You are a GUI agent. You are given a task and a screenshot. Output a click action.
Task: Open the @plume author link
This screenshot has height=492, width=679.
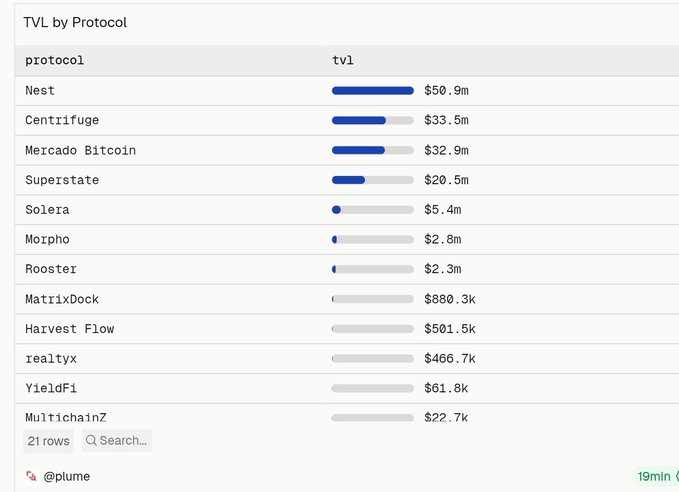click(x=67, y=476)
